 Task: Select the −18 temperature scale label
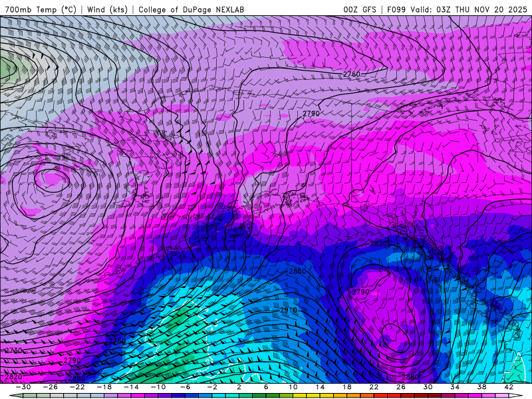[104, 387]
